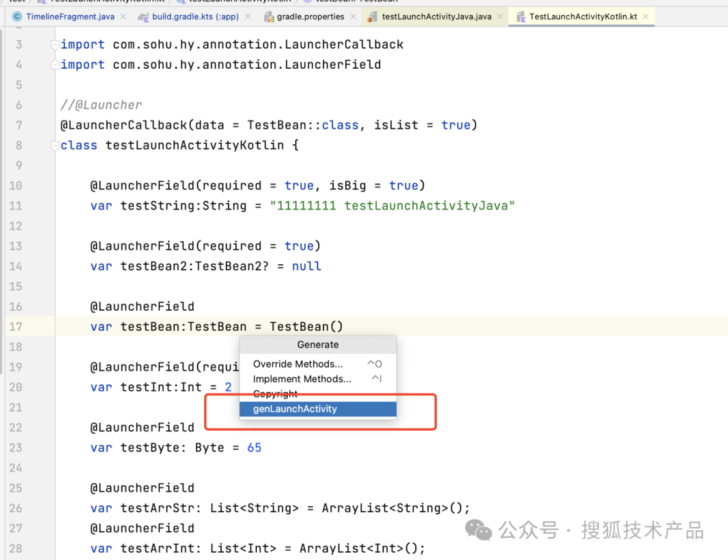Click testArrInt: List<Int> declaration

pyautogui.click(x=198, y=549)
